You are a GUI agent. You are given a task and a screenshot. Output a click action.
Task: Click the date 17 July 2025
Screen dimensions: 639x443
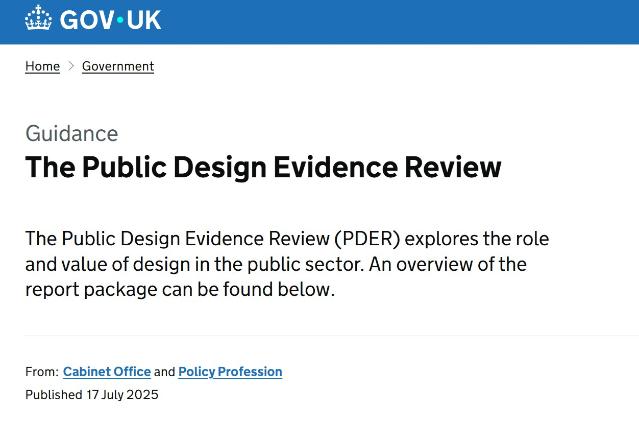122,395
